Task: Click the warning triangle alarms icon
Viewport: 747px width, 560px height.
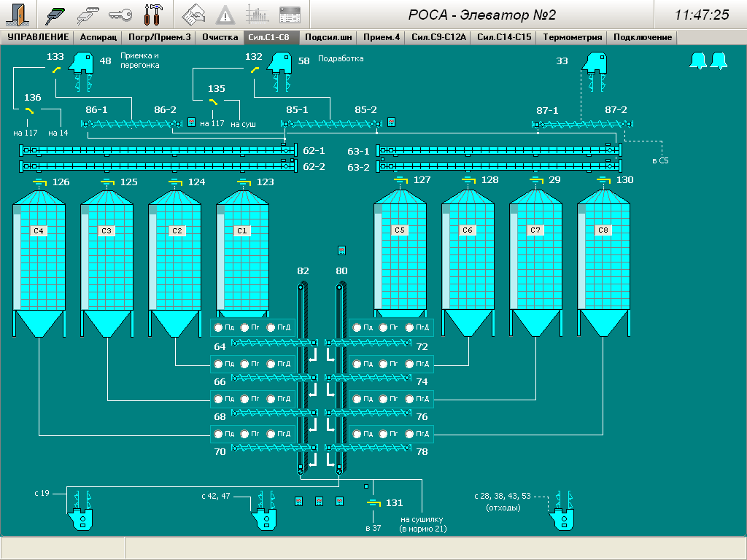Action: 226,15
